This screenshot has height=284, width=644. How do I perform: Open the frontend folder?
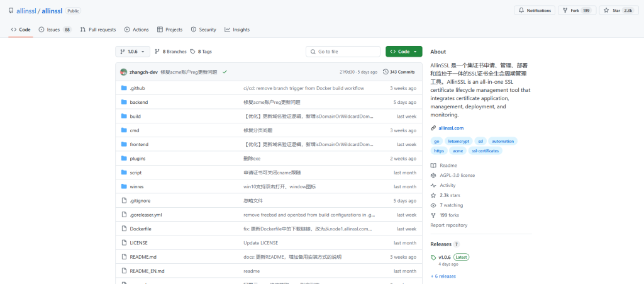138,144
